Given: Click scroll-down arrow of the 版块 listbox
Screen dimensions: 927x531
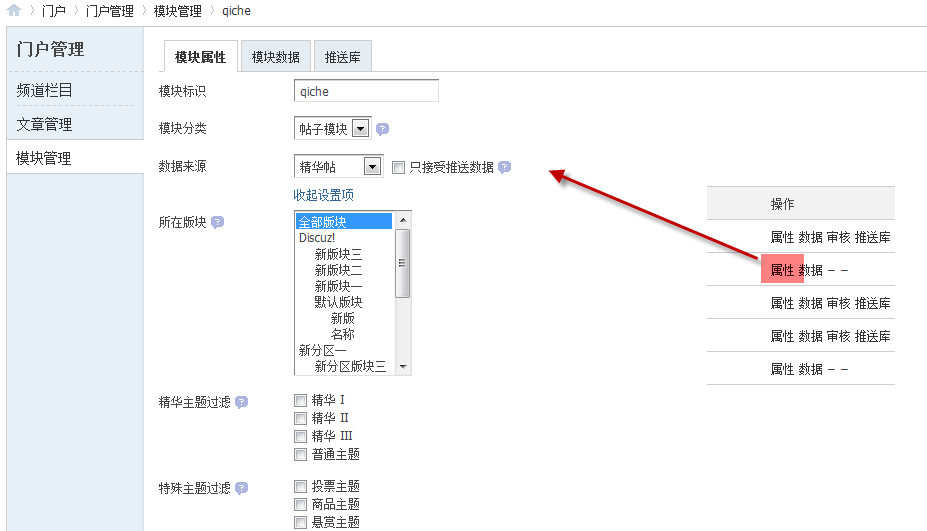Looking at the screenshot, I should click(x=403, y=367).
